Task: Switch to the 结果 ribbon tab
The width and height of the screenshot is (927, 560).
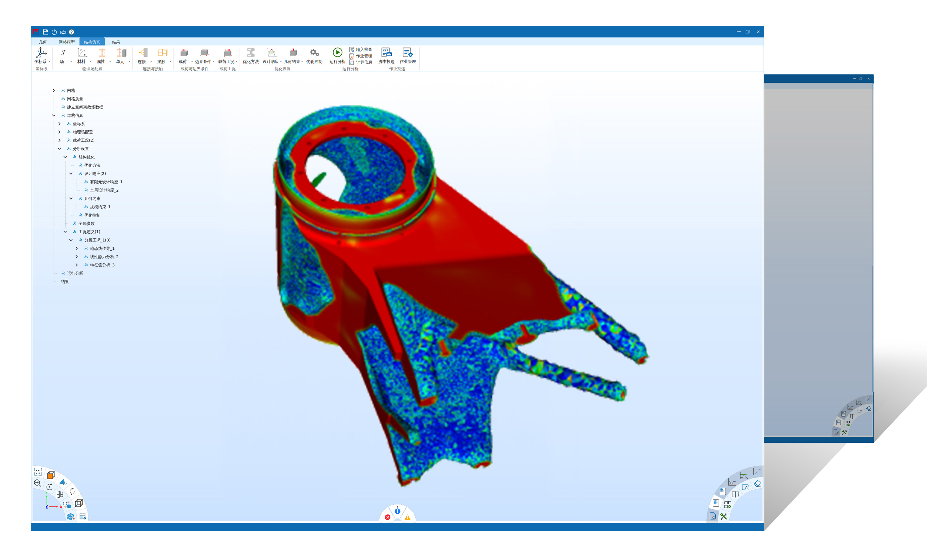Action: [116, 42]
